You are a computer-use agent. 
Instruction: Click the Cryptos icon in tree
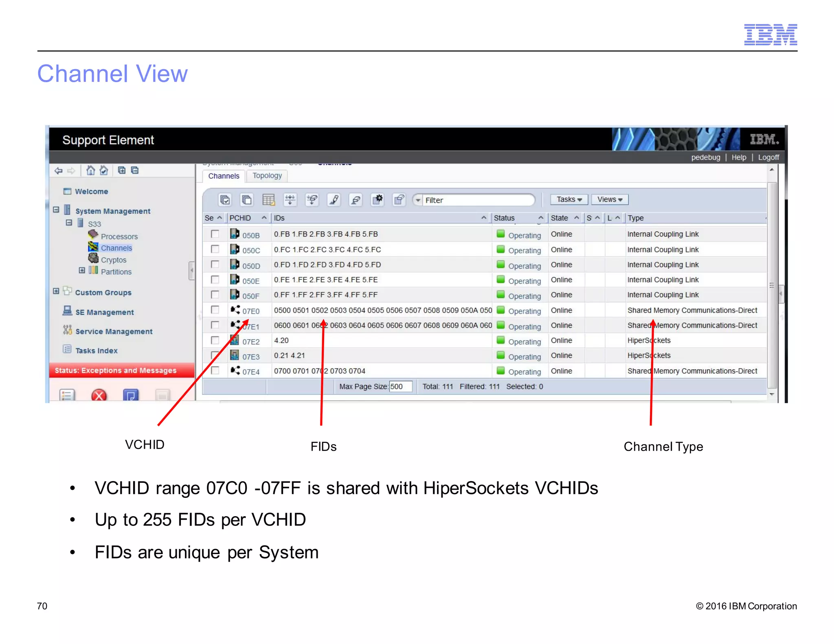(93, 258)
